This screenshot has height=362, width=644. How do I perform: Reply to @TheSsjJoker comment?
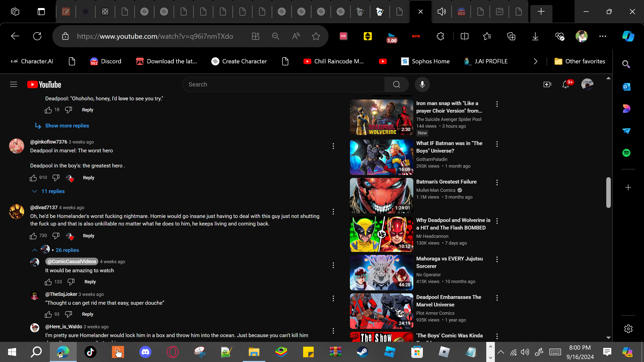coord(88,314)
